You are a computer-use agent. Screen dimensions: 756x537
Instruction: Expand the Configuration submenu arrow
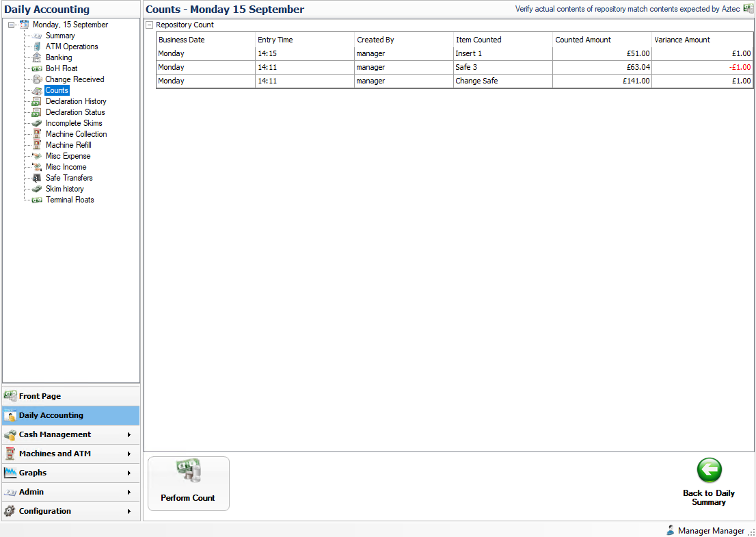pyautogui.click(x=129, y=511)
